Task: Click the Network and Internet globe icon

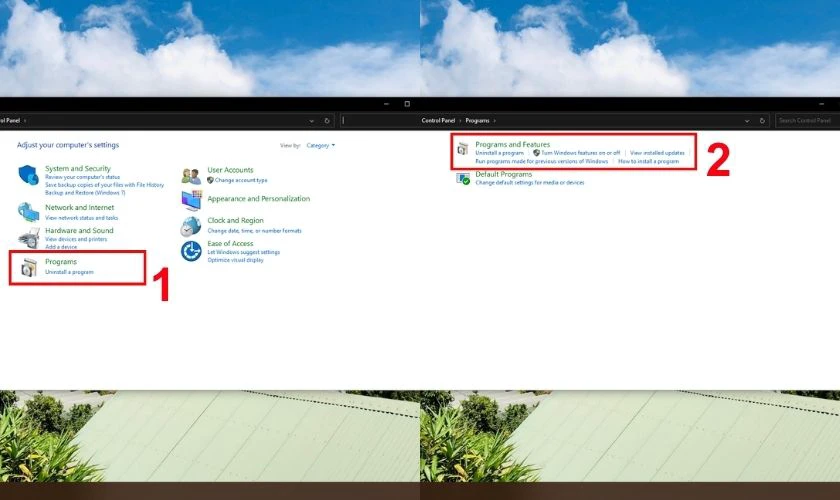Action: tap(28, 212)
